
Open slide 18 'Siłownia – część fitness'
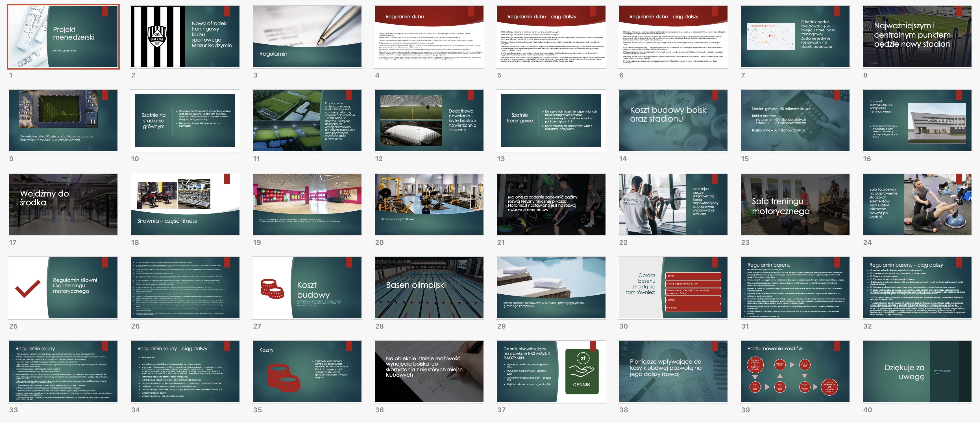(x=185, y=204)
